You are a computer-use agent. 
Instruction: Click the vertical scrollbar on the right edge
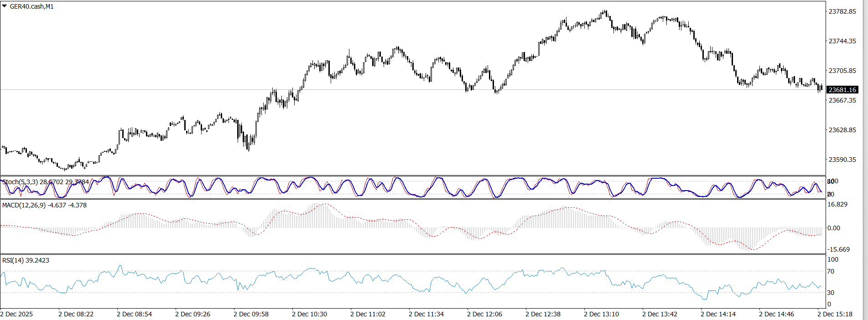(864, 160)
